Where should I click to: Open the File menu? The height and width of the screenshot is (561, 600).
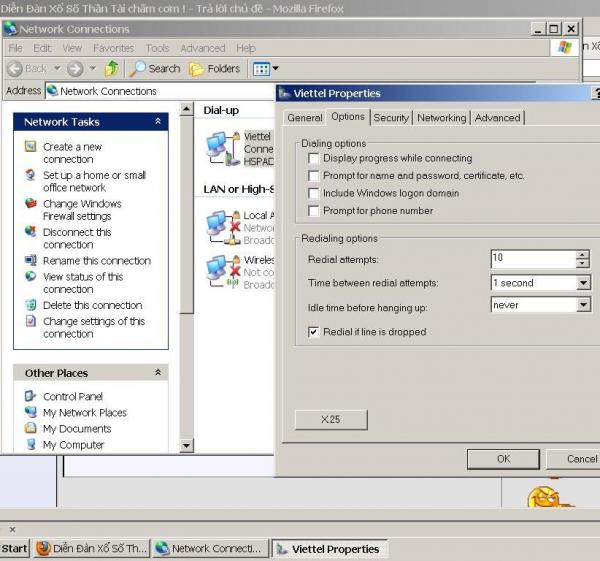coord(15,48)
